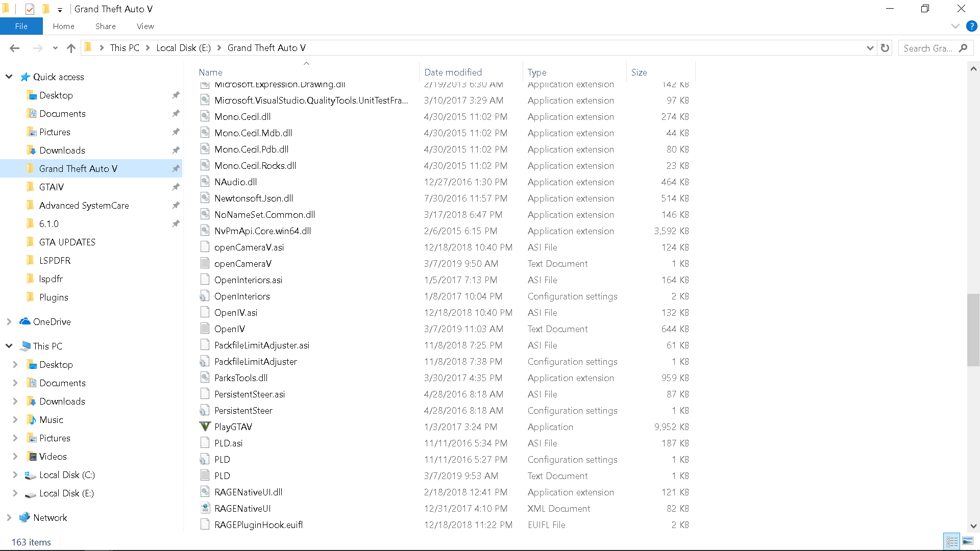Expand the ribbon chevron

click(955, 26)
